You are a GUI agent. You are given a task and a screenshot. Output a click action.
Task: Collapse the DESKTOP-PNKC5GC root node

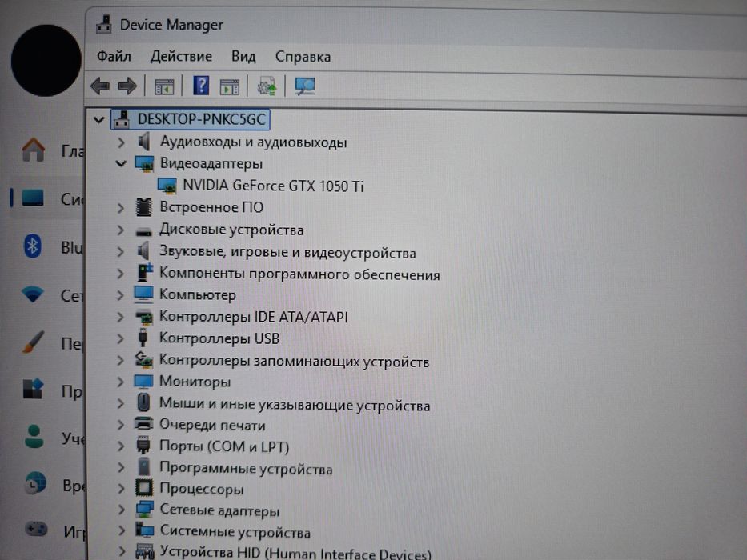click(x=98, y=119)
